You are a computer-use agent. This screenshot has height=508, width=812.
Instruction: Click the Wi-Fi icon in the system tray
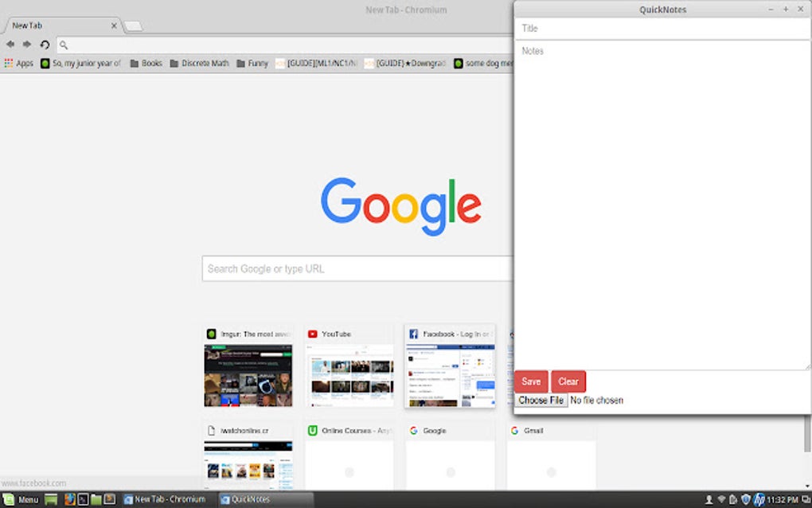[x=723, y=499]
